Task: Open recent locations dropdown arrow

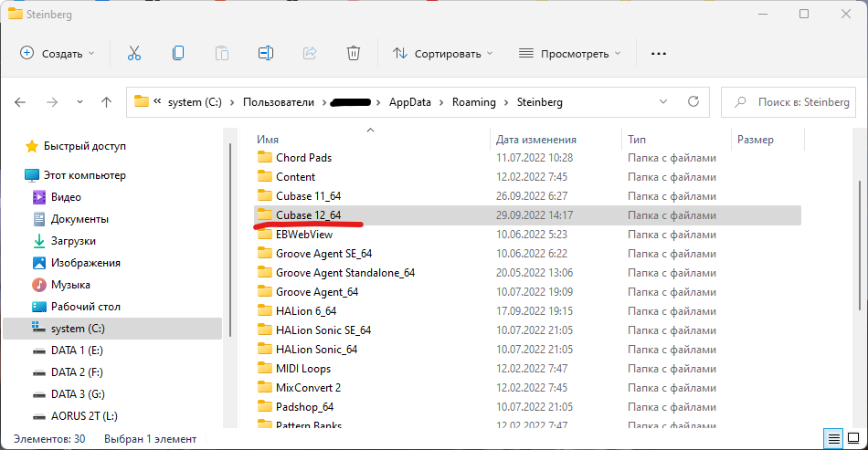Action: (79, 102)
